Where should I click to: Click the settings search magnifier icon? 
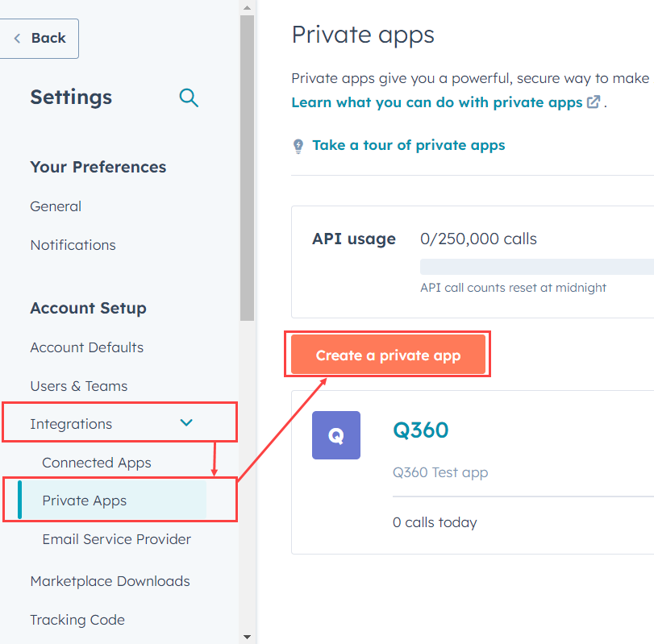point(189,98)
